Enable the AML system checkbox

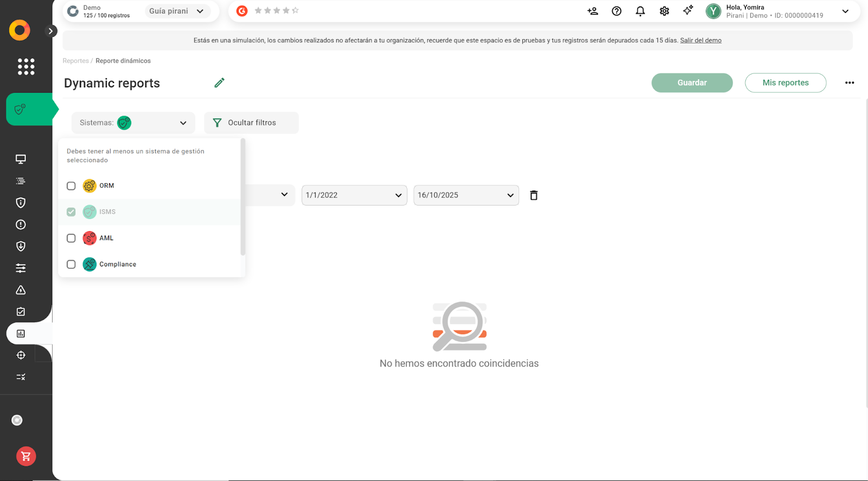(71, 238)
